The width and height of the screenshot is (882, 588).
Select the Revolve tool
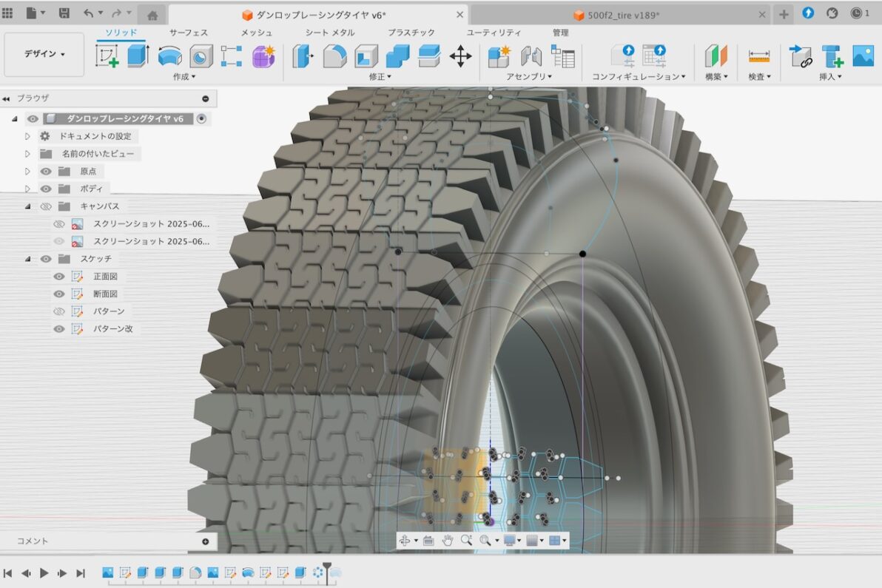(169, 56)
